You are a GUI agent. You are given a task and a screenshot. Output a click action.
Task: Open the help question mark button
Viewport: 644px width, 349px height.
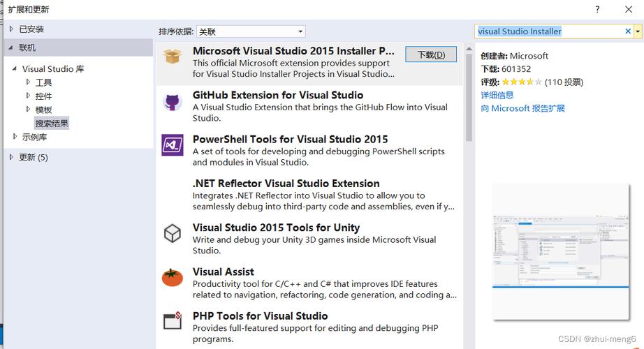click(597, 9)
